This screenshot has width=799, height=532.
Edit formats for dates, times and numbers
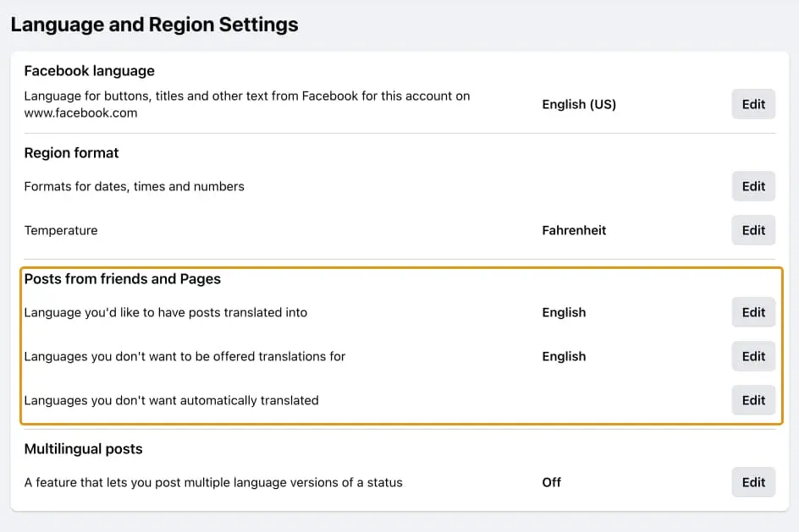[753, 186]
